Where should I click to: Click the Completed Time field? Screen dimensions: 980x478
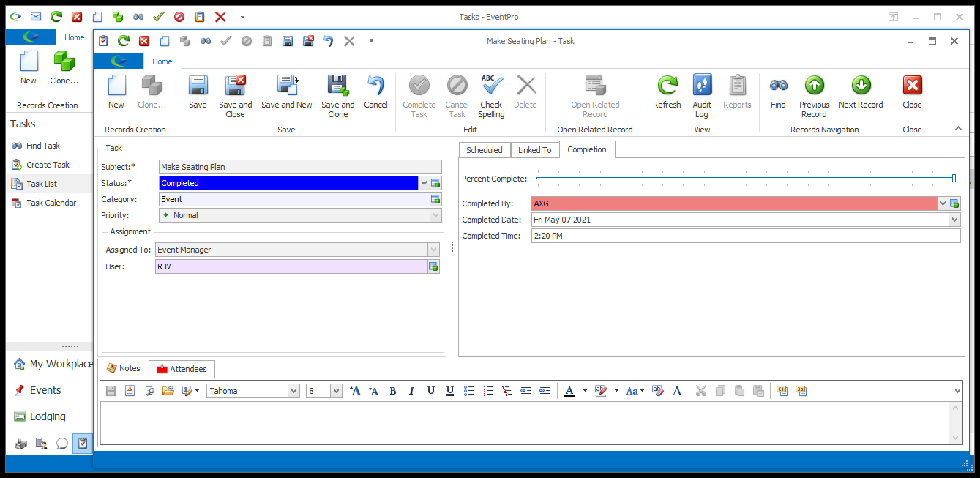pyautogui.click(x=746, y=236)
